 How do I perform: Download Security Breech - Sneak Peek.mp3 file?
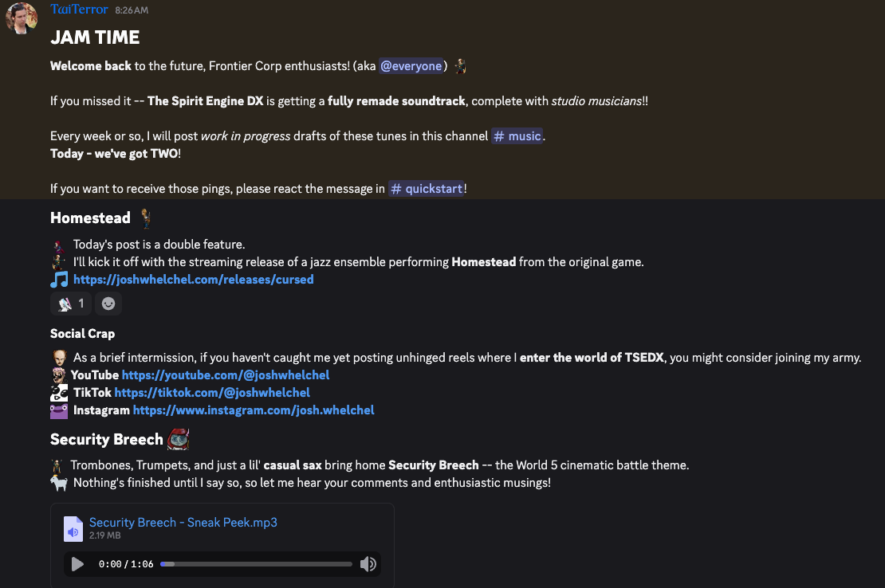tap(183, 523)
